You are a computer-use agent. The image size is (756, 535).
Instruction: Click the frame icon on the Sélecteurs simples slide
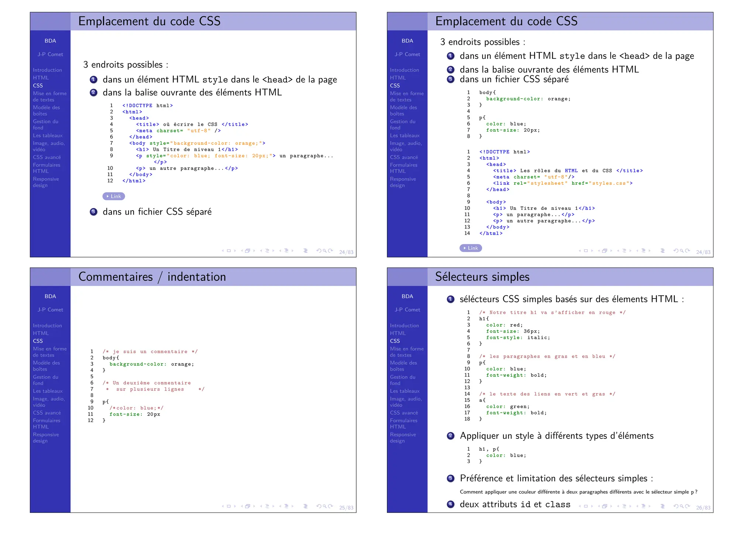[586, 506]
